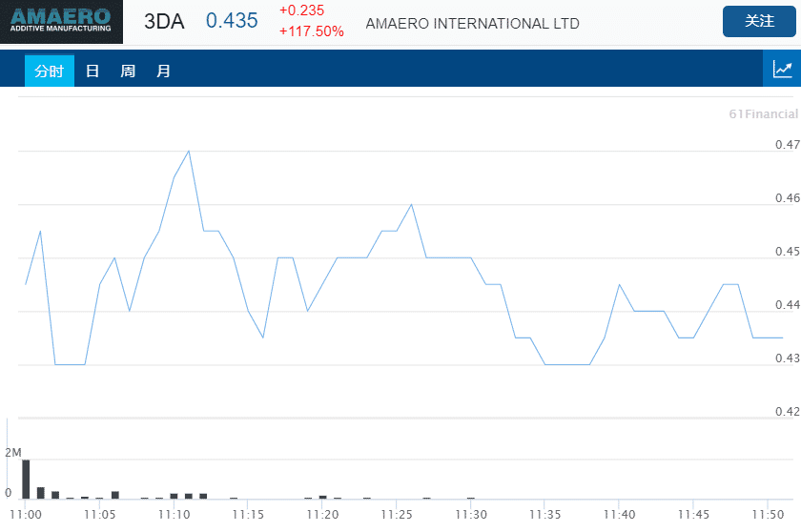Click the 61Financial watermark text
This screenshot has height=532, width=801.
[x=763, y=114]
